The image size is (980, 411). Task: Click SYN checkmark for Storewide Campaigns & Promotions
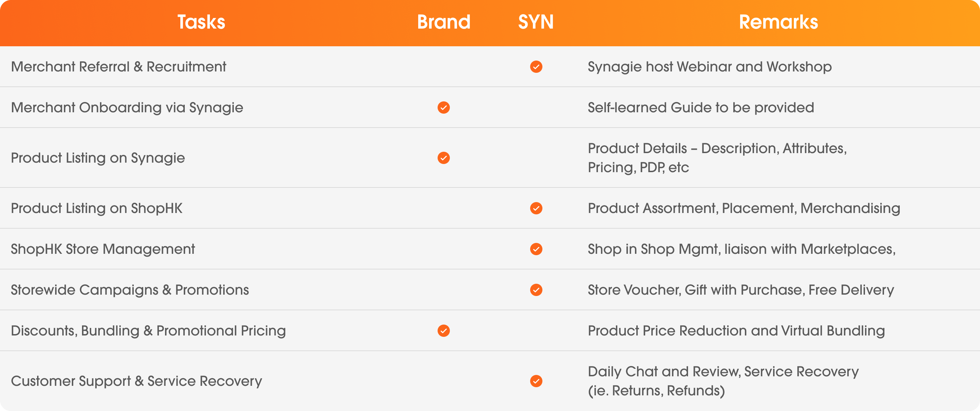[536, 290]
